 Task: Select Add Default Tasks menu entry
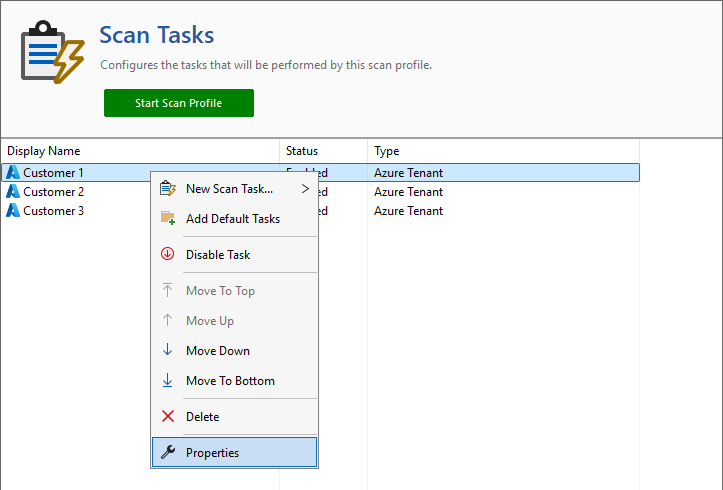click(232, 219)
